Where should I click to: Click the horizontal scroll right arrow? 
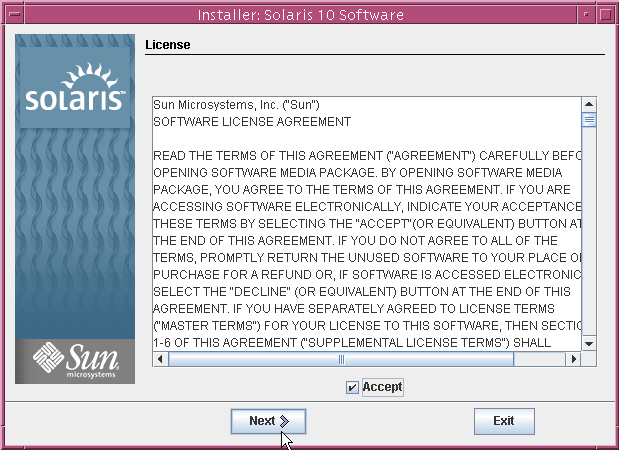574,359
